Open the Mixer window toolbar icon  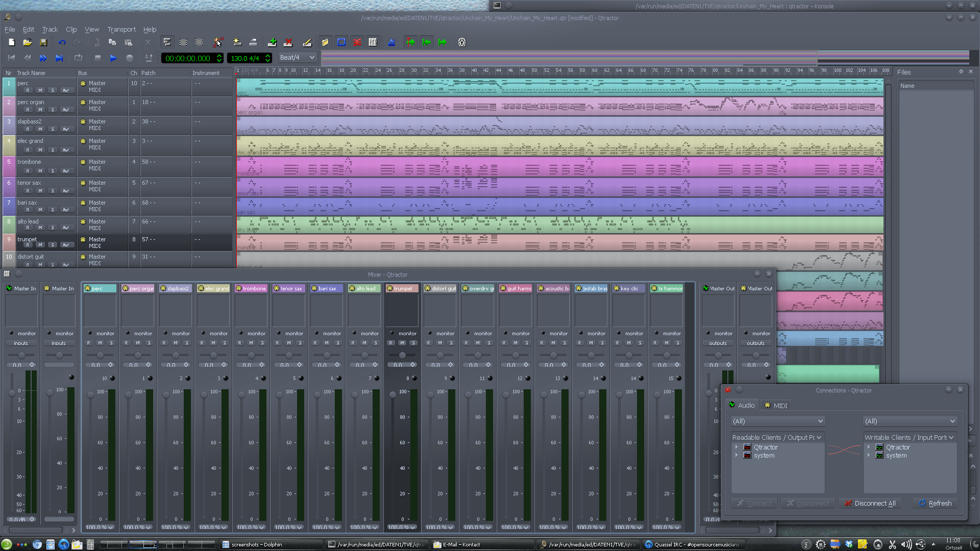(x=373, y=42)
